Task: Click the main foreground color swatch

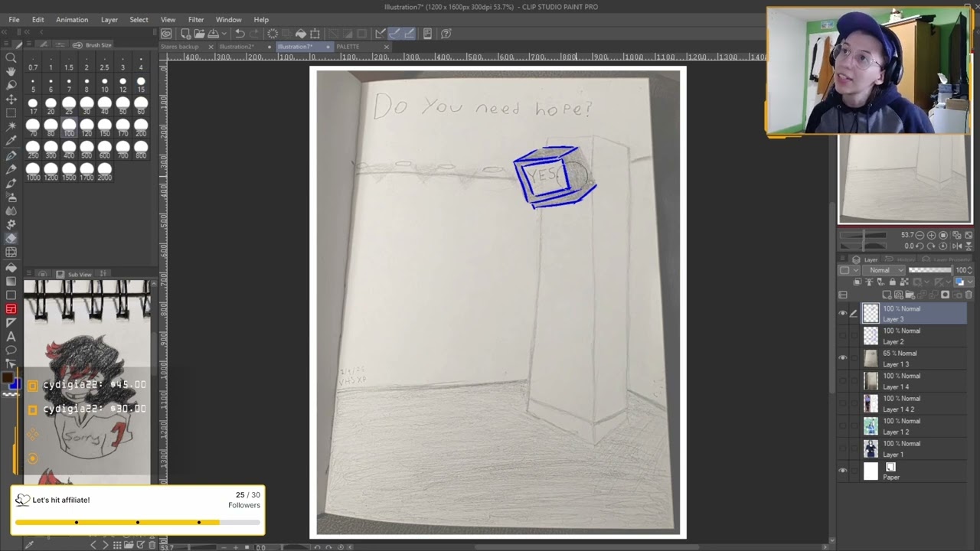Action: 8,379
